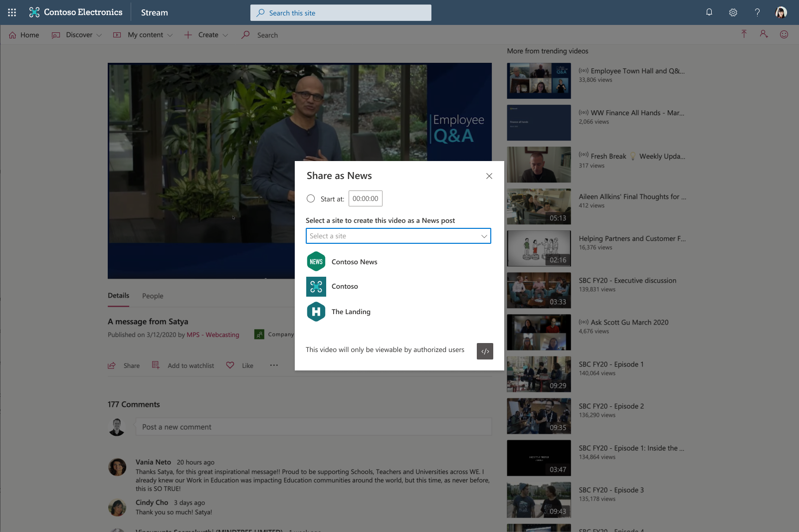Choose The Landing from the site list
Viewport: 799px width, 532px height.
click(351, 312)
